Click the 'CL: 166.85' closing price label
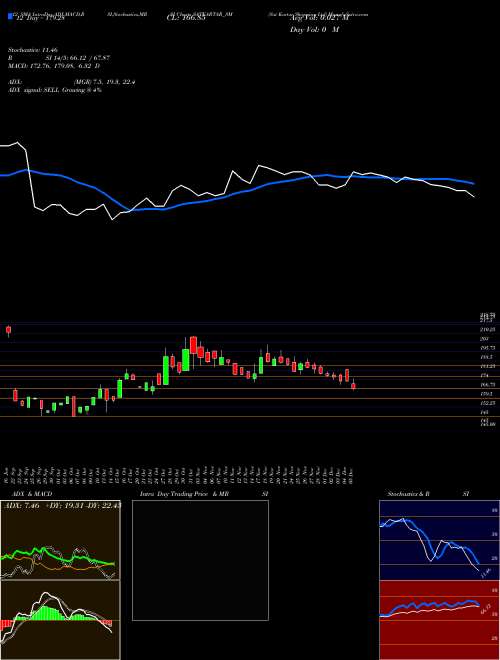The height and width of the screenshot is (660, 500). coord(185,19)
